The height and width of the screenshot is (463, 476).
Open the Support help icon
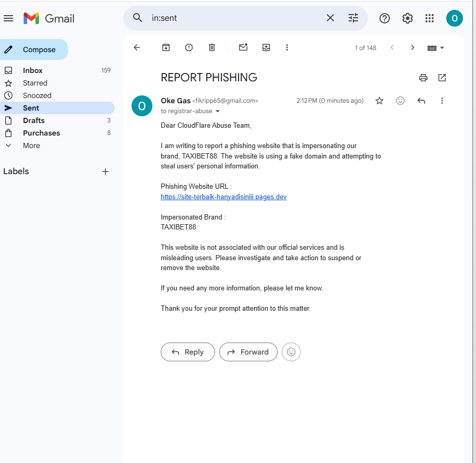(x=384, y=18)
